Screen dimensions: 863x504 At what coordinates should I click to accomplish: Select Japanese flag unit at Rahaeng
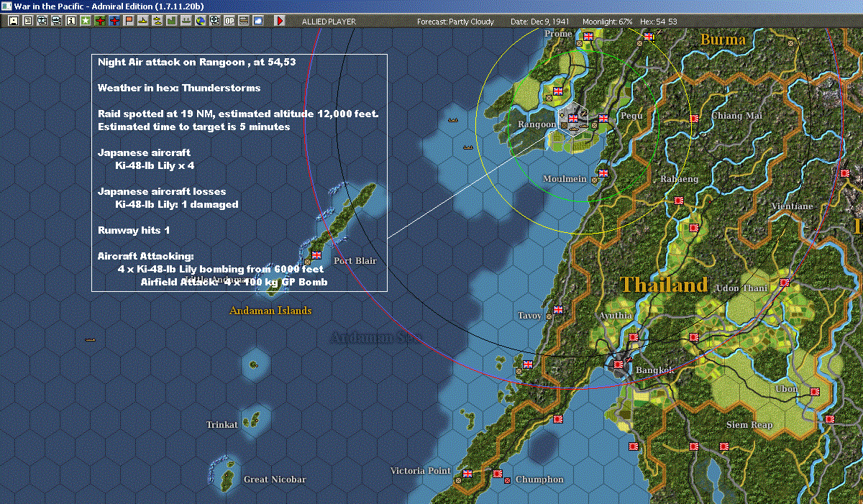(678, 200)
